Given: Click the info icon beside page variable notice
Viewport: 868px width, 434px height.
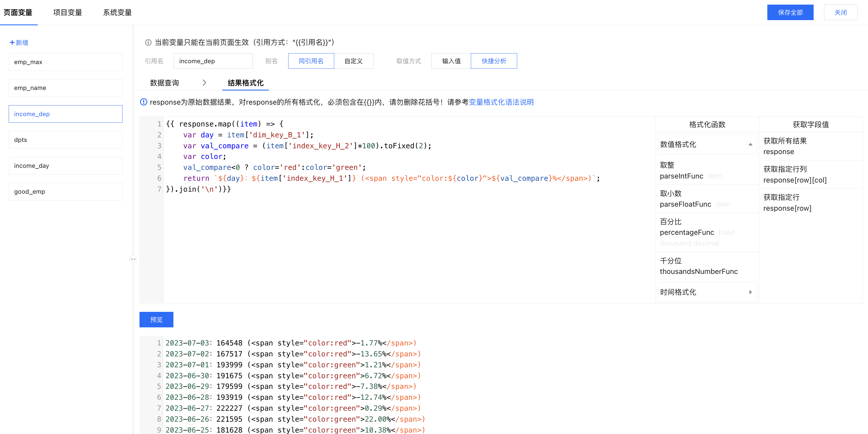Looking at the screenshot, I should pyautogui.click(x=148, y=43).
